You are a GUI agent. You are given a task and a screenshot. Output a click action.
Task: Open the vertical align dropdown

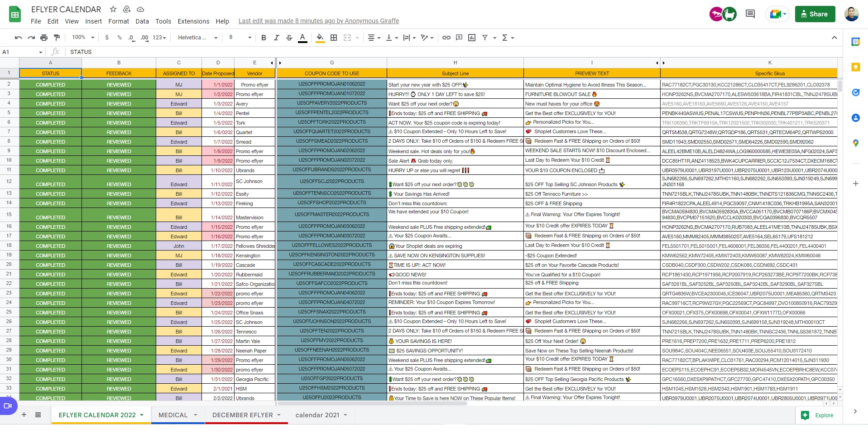pyautogui.click(x=392, y=38)
